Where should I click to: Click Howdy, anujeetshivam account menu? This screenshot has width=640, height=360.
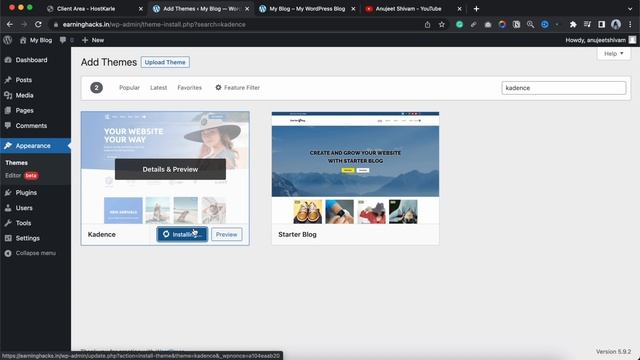click(600, 40)
